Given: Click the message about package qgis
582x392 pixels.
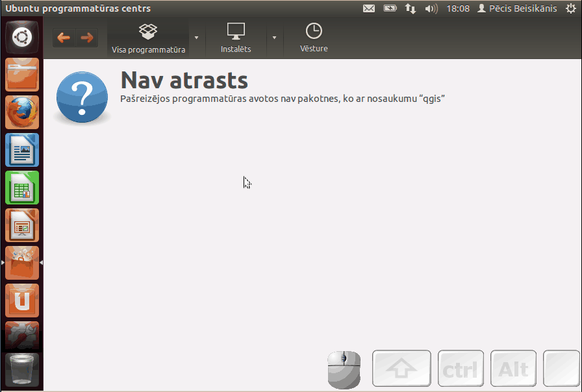Looking at the screenshot, I should pos(283,99).
